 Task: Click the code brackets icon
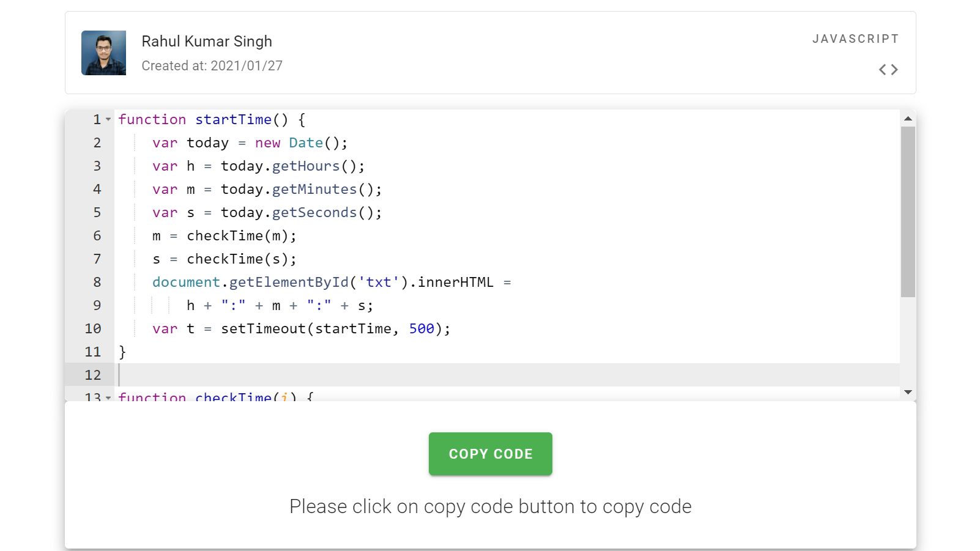click(888, 70)
